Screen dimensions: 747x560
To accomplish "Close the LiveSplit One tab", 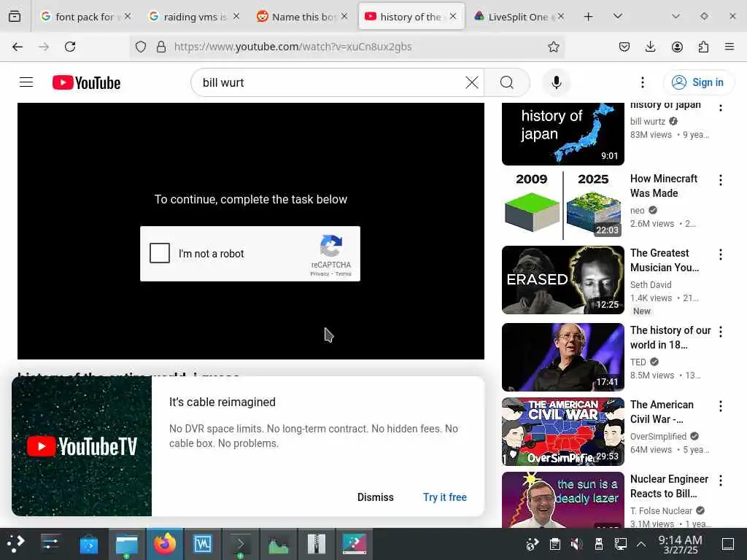I will (561, 16).
